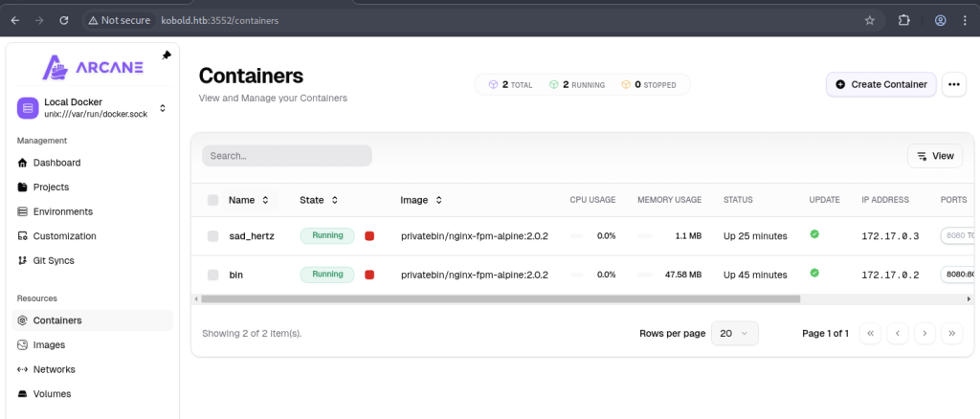Sort containers by Name column
Screen dimensions: 980x419
pos(249,201)
